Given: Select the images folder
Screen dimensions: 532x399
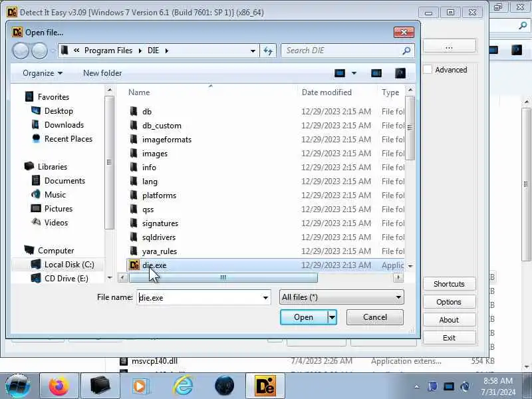Looking at the screenshot, I should tap(155, 154).
